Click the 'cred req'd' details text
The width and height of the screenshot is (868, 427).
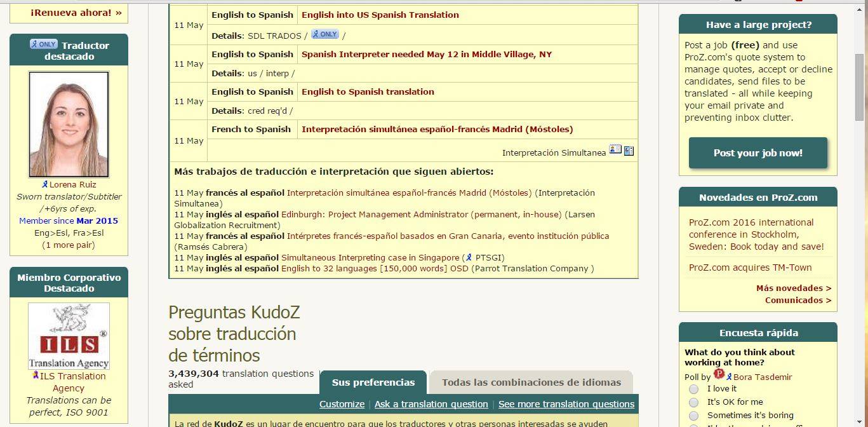[267, 111]
